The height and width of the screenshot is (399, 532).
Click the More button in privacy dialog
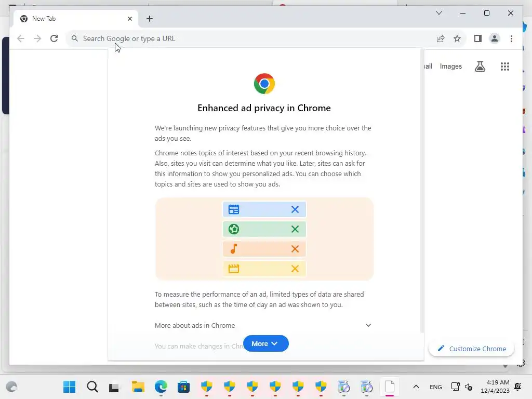(265, 344)
